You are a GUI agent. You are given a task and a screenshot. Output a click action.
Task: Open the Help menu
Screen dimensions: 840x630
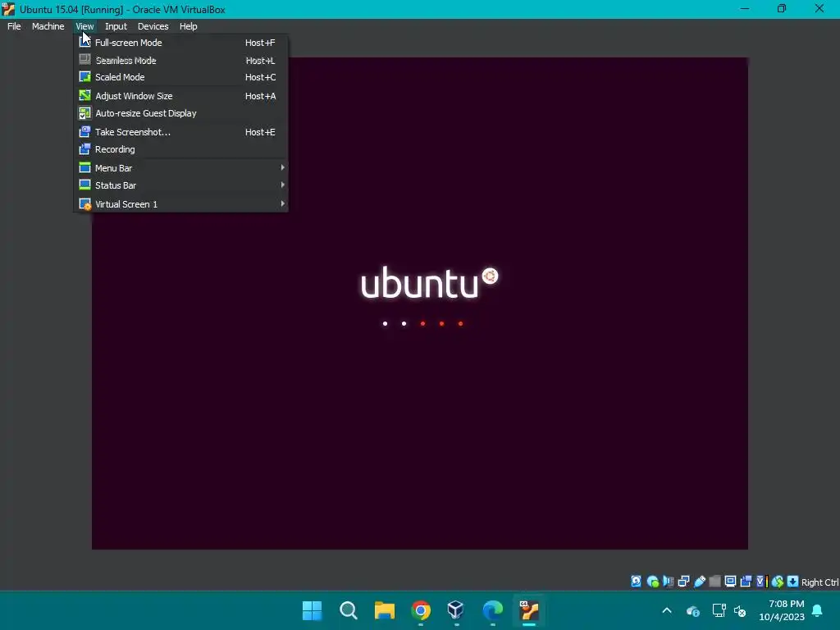tap(188, 26)
